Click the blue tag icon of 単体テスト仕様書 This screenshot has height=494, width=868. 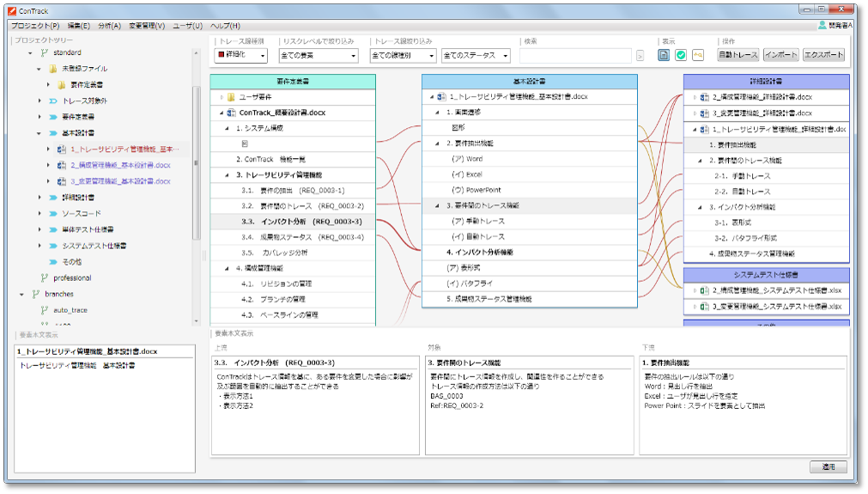tap(53, 229)
